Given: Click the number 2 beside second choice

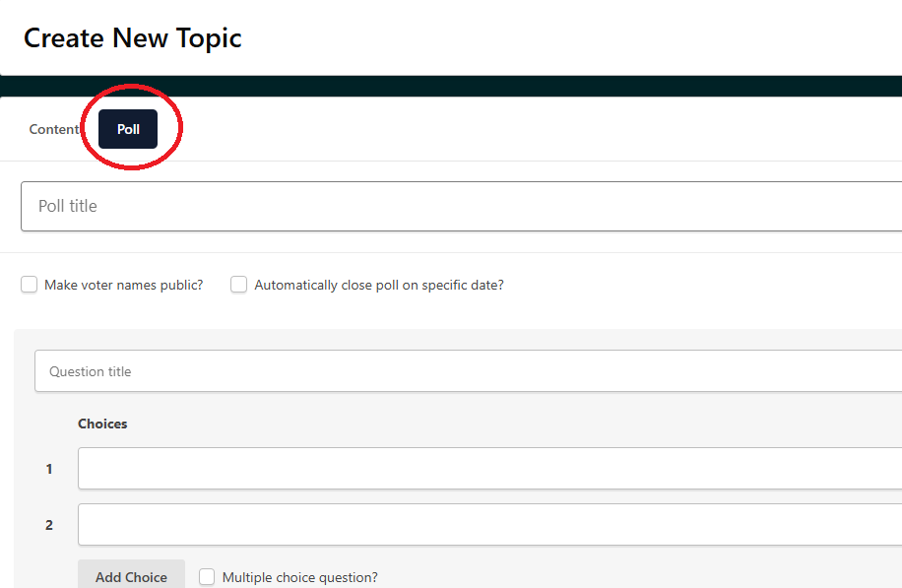Looking at the screenshot, I should [x=49, y=525].
